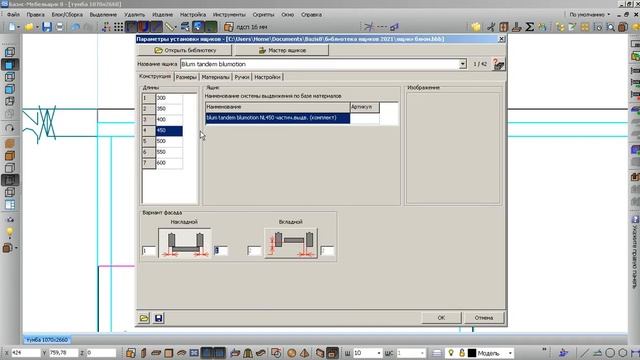The image size is (640, 360).
Task: Switch to the Размеры tab
Action: (187, 77)
